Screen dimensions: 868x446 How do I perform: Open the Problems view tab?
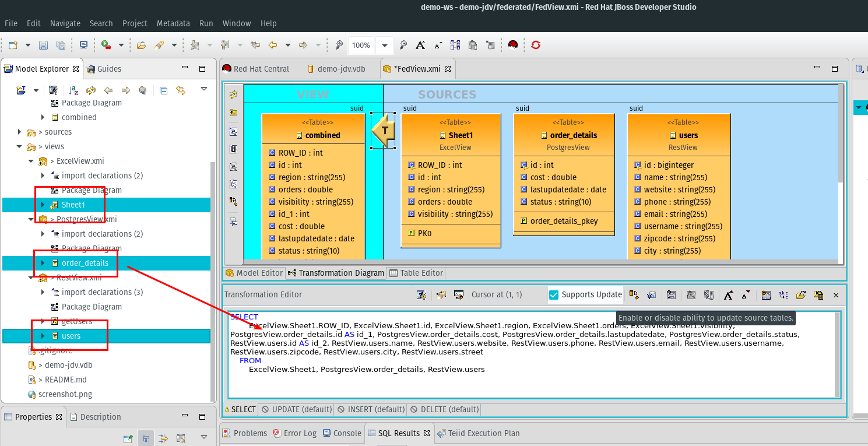point(245,433)
